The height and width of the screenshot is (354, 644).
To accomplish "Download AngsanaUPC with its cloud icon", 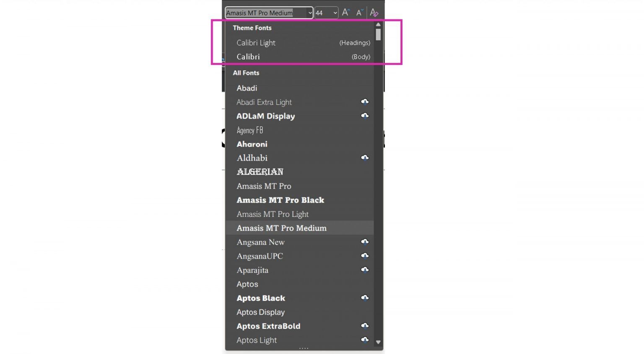I will [364, 256].
